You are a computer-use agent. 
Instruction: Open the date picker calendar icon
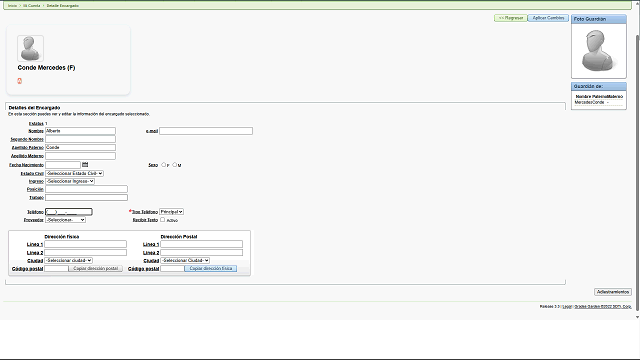(x=85, y=164)
